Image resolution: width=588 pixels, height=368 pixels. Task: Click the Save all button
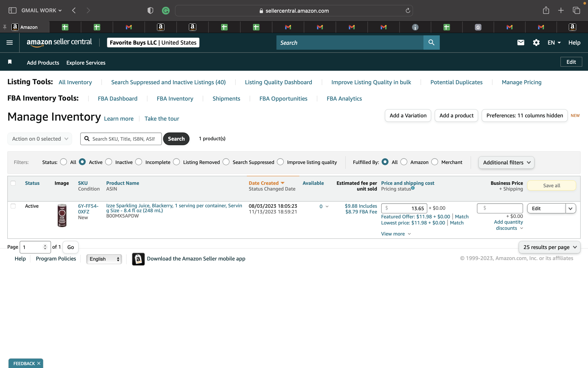(551, 185)
